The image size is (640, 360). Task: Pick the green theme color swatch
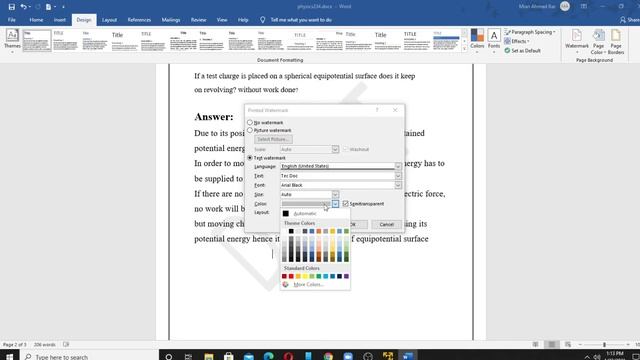click(347, 231)
